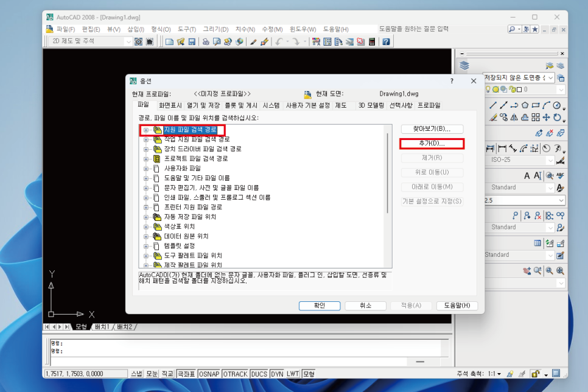
Task: Toggle the DYN status button
Action: (277, 374)
